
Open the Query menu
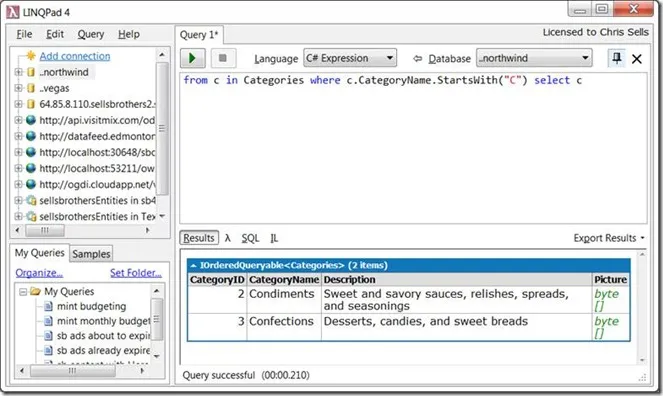(90, 34)
